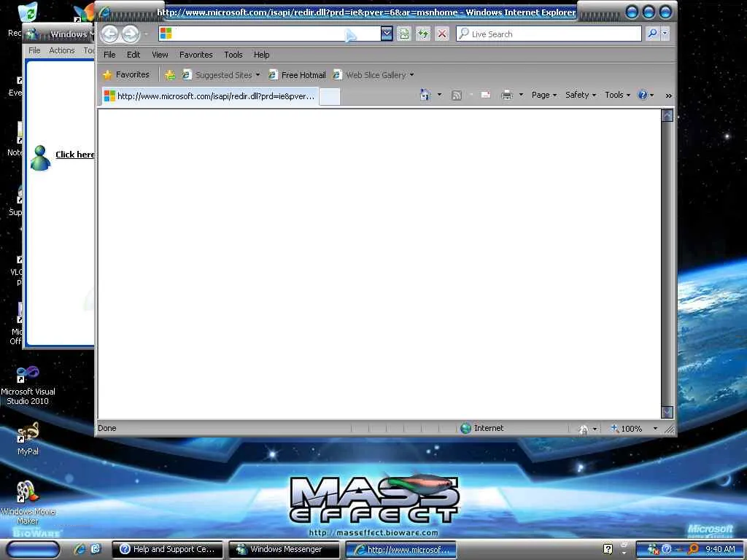Go forward using the IE Forward arrow
Screen dimensions: 747x560
[130, 34]
